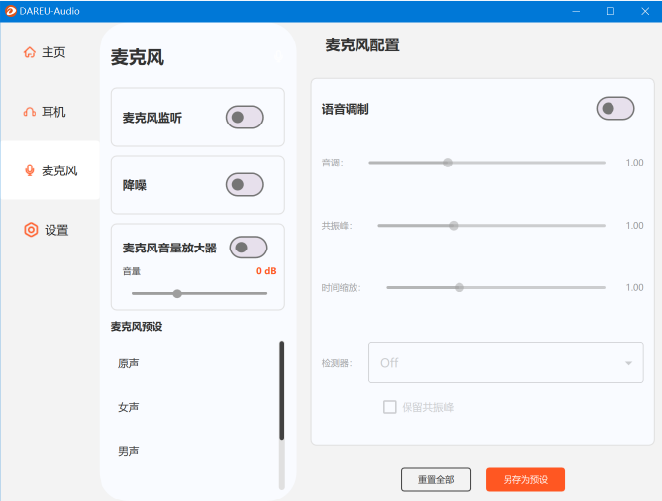Click the 检测器 dropdown arrow
Image resolution: width=662 pixels, height=501 pixels.
(628, 363)
